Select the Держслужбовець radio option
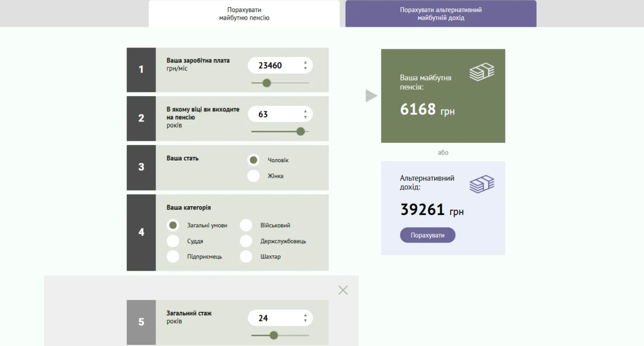This screenshot has height=346, width=644. (x=246, y=241)
